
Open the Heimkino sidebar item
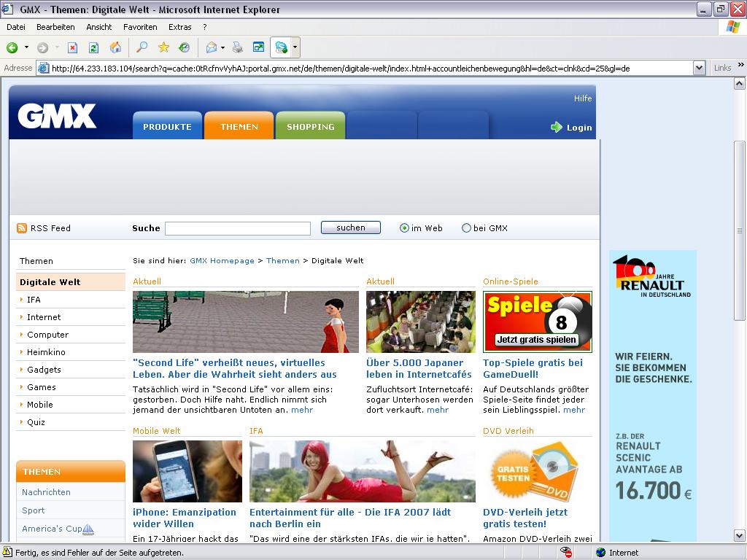[x=46, y=352]
